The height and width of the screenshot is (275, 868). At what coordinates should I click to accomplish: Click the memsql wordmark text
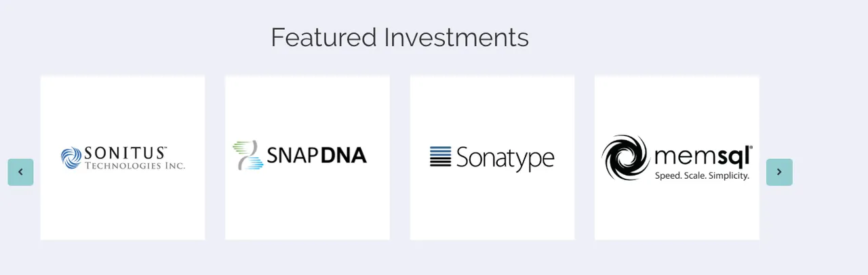coord(703,156)
